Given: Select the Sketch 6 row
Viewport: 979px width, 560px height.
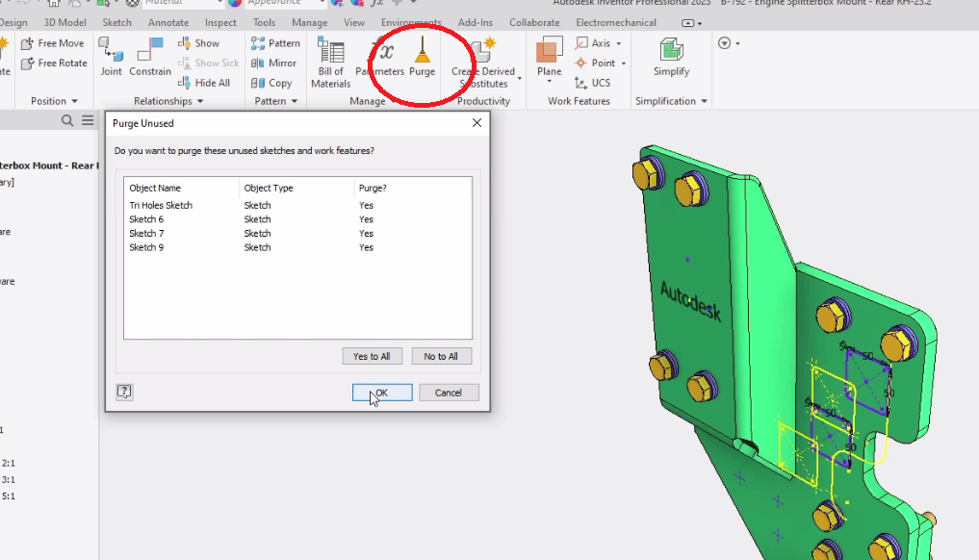Looking at the screenshot, I should coord(297,219).
